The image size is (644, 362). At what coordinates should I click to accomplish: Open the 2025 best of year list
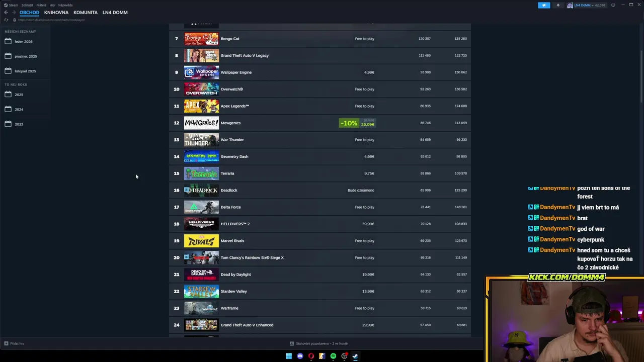coord(19,95)
